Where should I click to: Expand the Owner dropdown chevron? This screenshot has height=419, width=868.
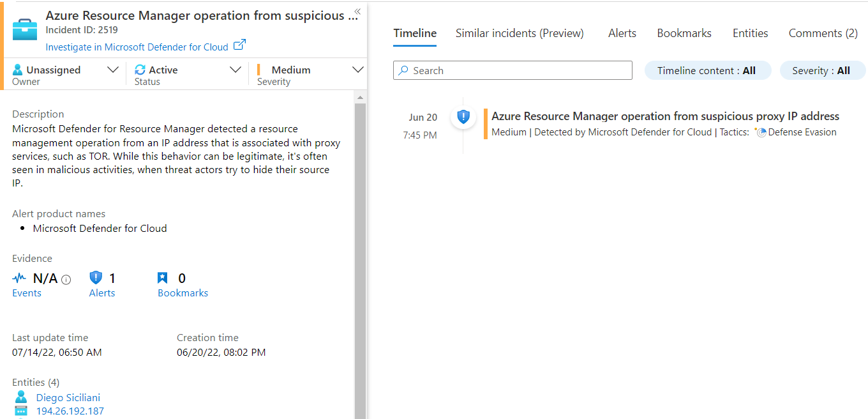tap(113, 70)
